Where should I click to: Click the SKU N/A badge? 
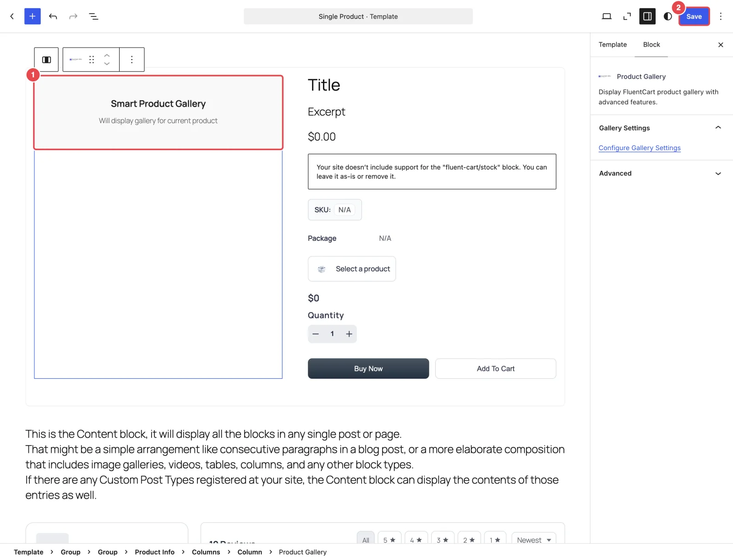tap(335, 210)
